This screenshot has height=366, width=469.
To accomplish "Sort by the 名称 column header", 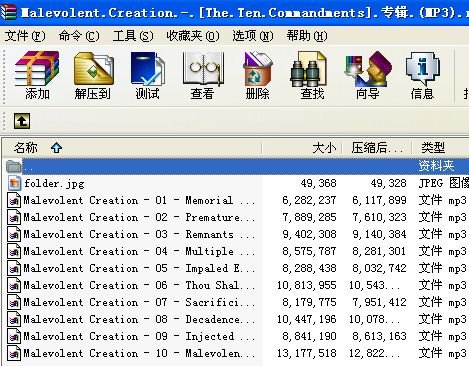I will 132,148.
